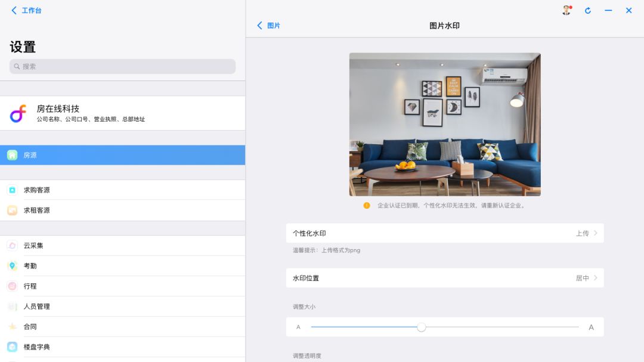Image resolution: width=644 pixels, height=362 pixels.
Task: Click the 调整透明度 label
Action: point(307,355)
